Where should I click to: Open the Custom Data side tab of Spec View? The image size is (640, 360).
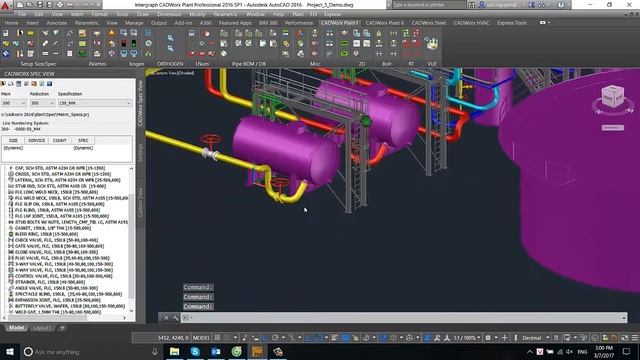tap(141, 202)
